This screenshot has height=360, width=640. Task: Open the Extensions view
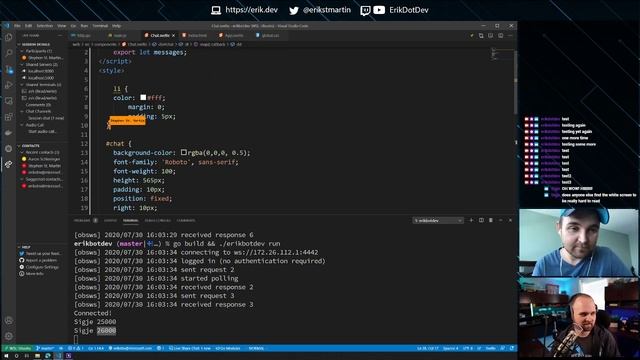[x=9, y=117]
